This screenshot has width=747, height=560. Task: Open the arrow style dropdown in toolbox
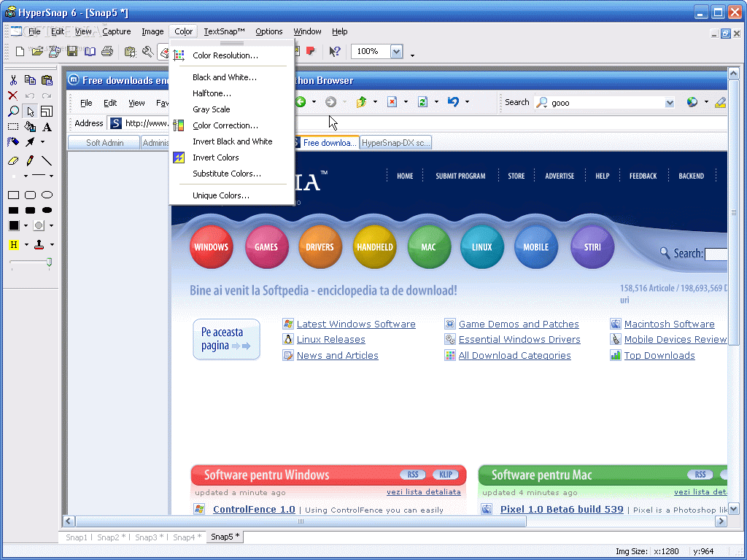coord(42,142)
